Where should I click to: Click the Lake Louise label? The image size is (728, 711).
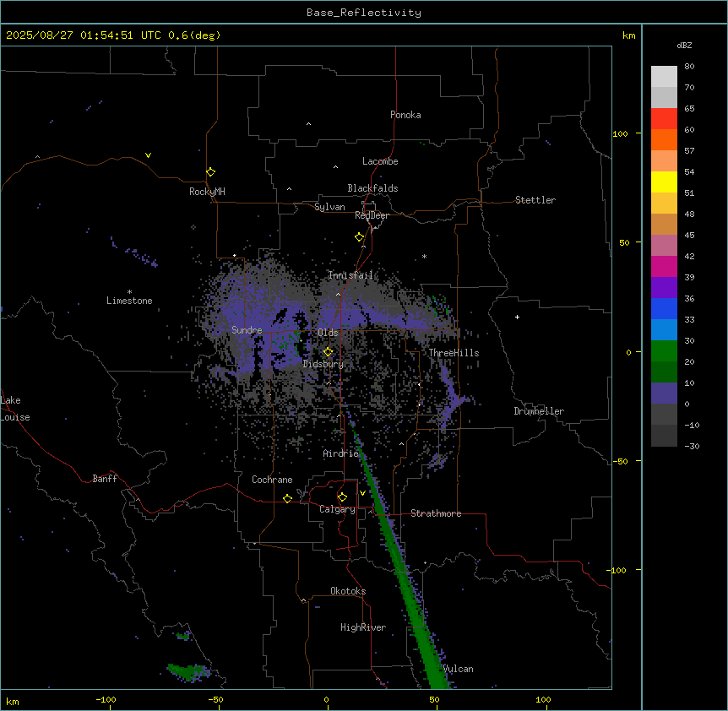[x=15, y=409]
